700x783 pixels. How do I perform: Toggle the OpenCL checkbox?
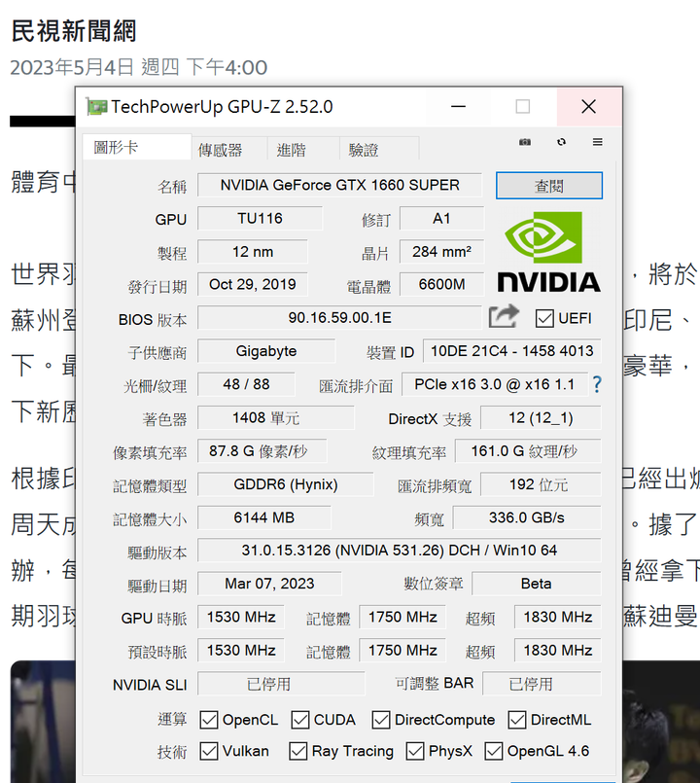tap(209, 720)
